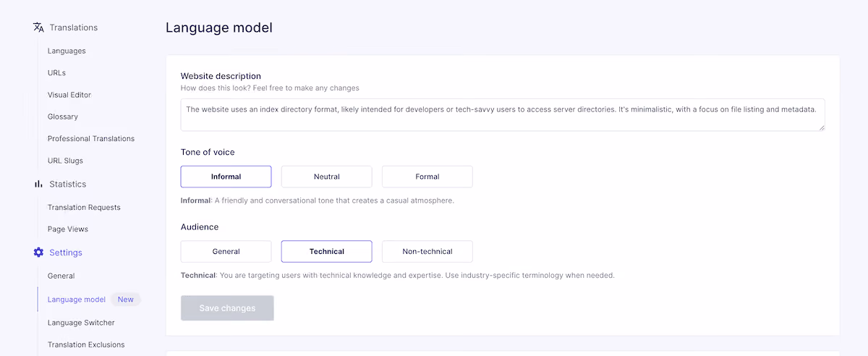Open Translation Exclusions settings
Screen dimensions: 868x356
point(86,345)
